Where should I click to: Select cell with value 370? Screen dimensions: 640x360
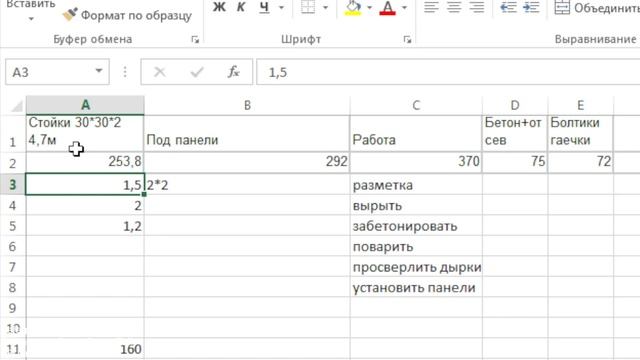[416, 162]
